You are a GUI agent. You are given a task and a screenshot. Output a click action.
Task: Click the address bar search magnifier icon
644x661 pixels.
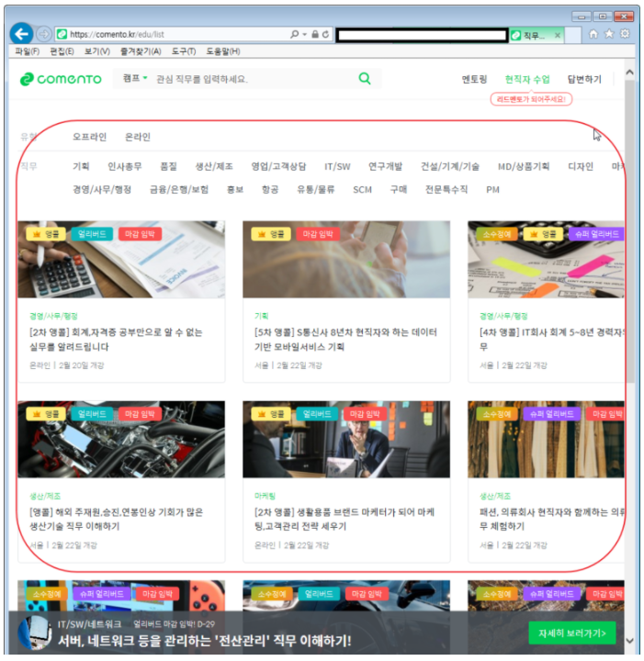tap(294, 34)
